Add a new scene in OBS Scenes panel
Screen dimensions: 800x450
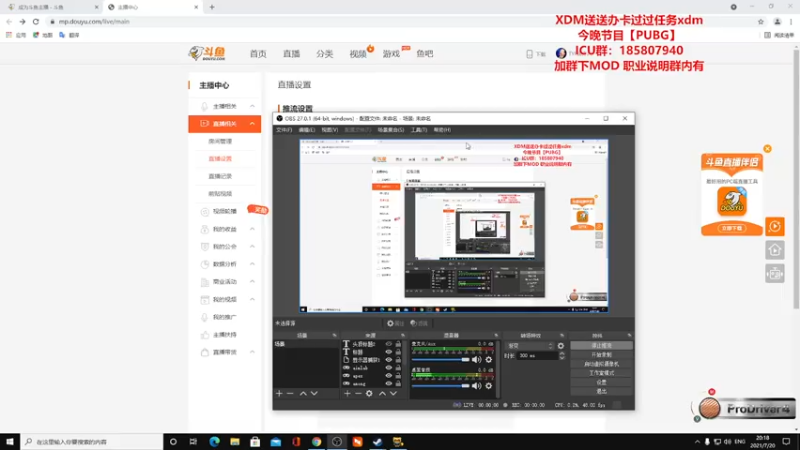point(279,393)
